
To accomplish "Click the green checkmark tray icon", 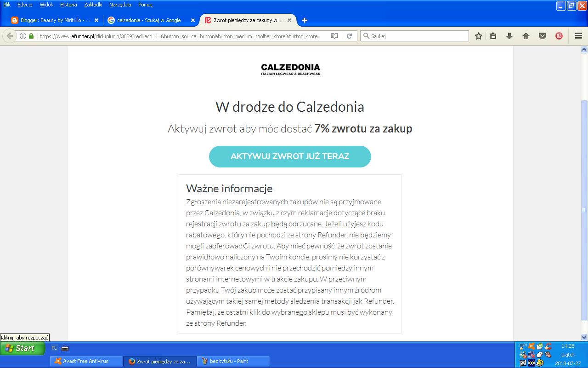I will coord(540,346).
